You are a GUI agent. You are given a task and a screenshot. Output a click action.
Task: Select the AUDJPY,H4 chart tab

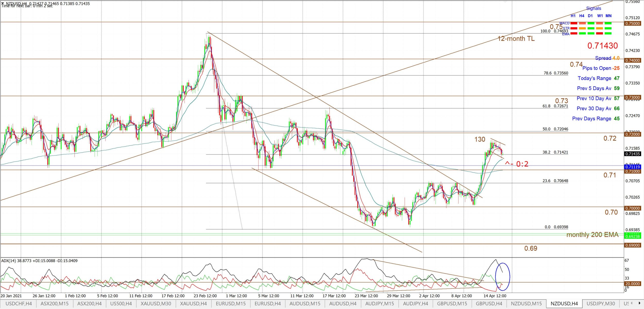416,304
